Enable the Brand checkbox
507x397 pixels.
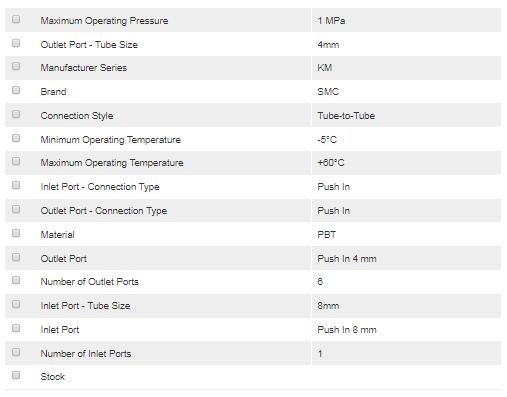point(16,90)
